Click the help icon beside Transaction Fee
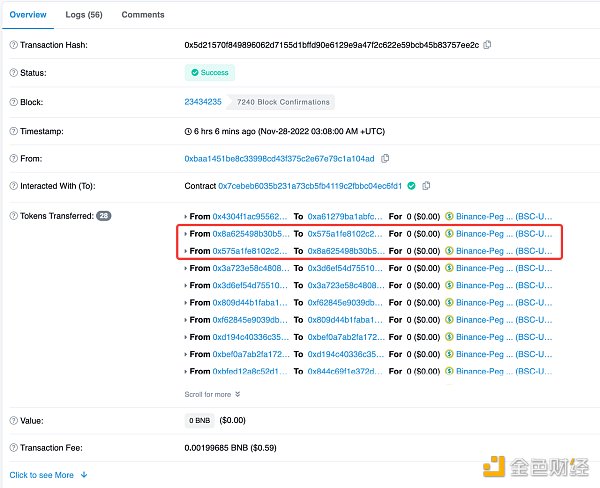This screenshot has width=600, height=488. 13,449
